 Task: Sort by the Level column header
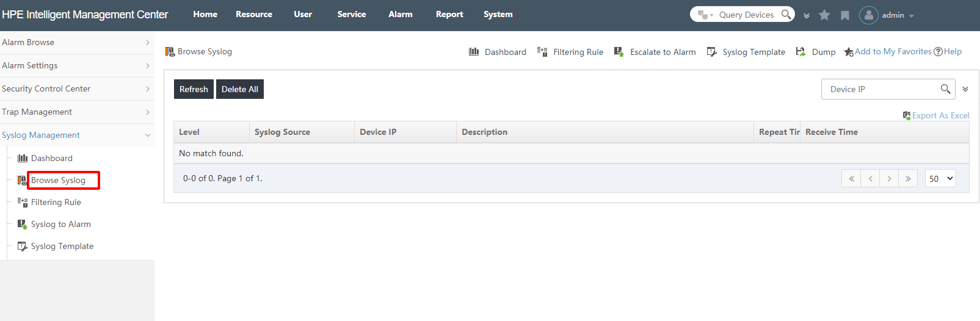coord(211,132)
